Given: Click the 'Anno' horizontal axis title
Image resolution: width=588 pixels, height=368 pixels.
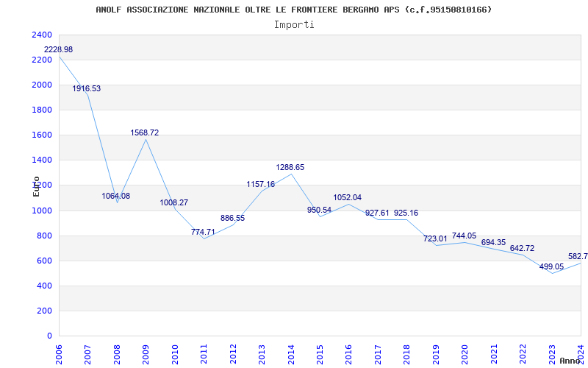Looking at the screenshot, I should pyautogui.click(x=570, y=361).
